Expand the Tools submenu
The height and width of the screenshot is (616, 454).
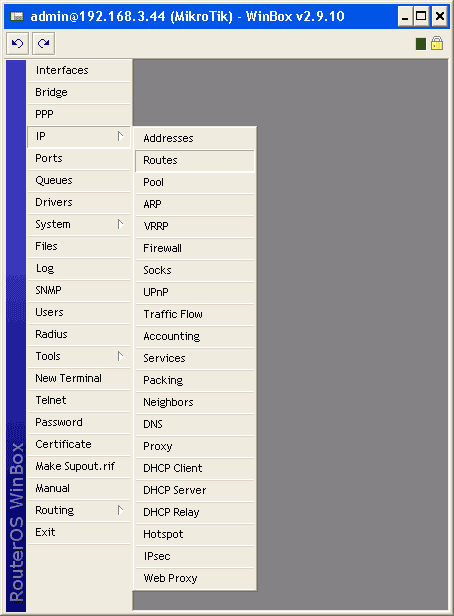[79, 356]
